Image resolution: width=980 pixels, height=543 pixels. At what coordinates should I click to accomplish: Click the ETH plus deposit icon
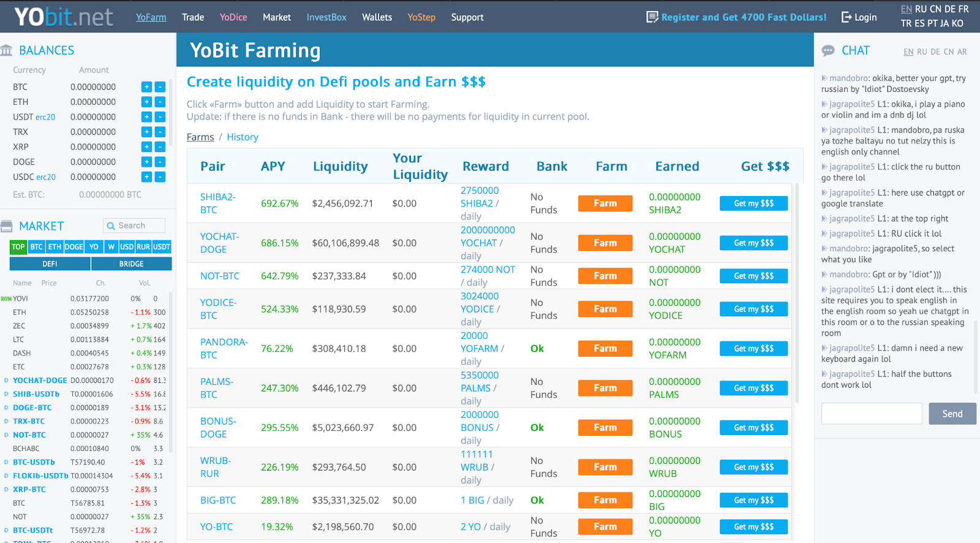146,102
